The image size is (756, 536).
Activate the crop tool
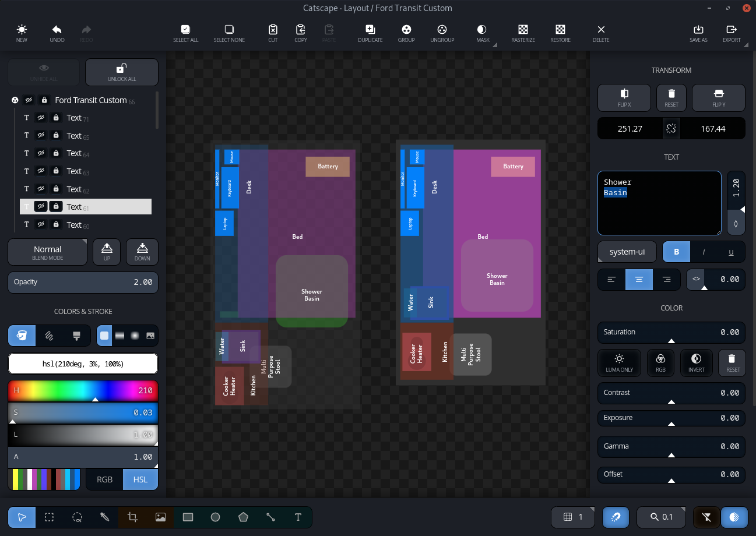(132, 517)
